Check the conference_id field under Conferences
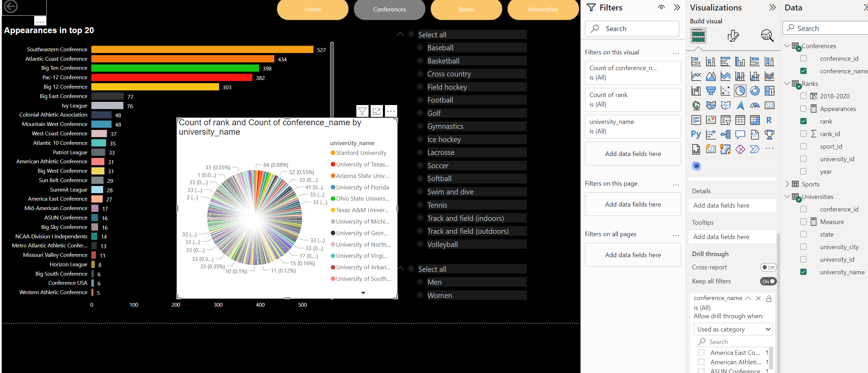This screenshot has width=868, height=373. tap(803, 58)
